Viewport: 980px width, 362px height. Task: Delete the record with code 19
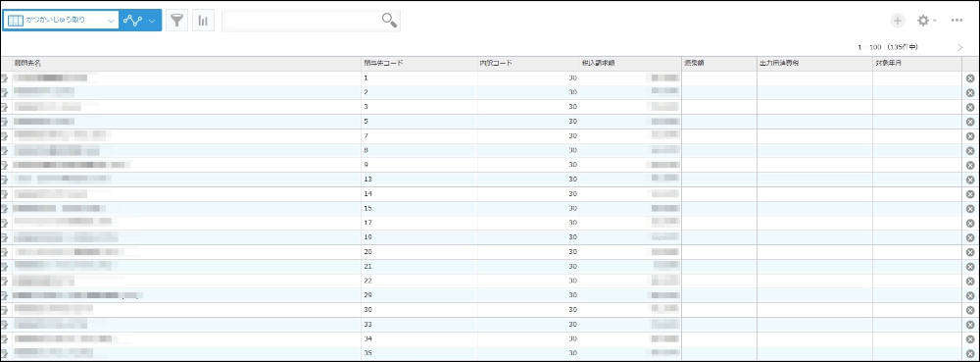click(970, 237)
